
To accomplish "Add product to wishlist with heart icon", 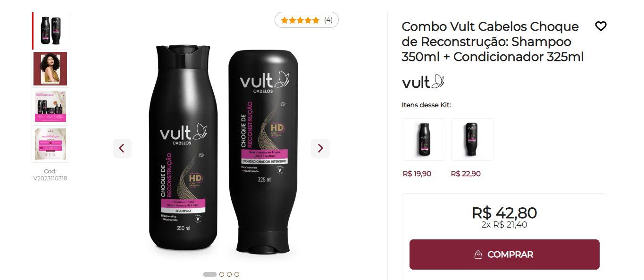I will coord(601,26).
